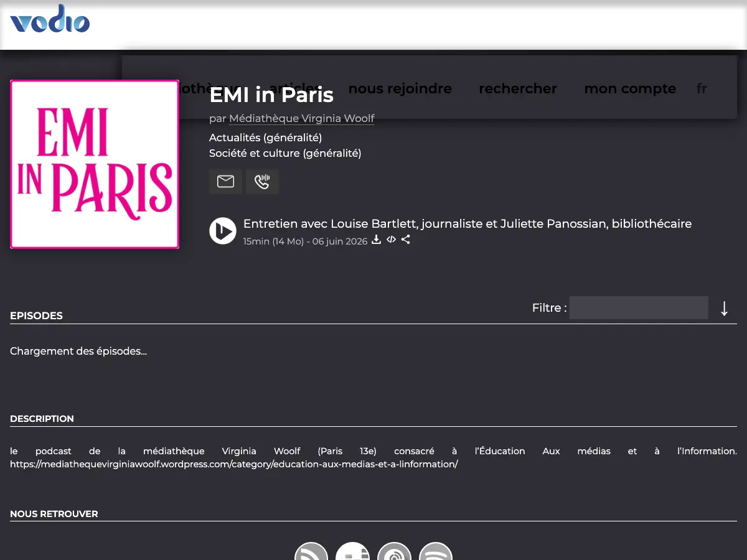This screenshot has height=560, width=747.
Task: Share the episode using the share icon
Action: pos(406,240)
